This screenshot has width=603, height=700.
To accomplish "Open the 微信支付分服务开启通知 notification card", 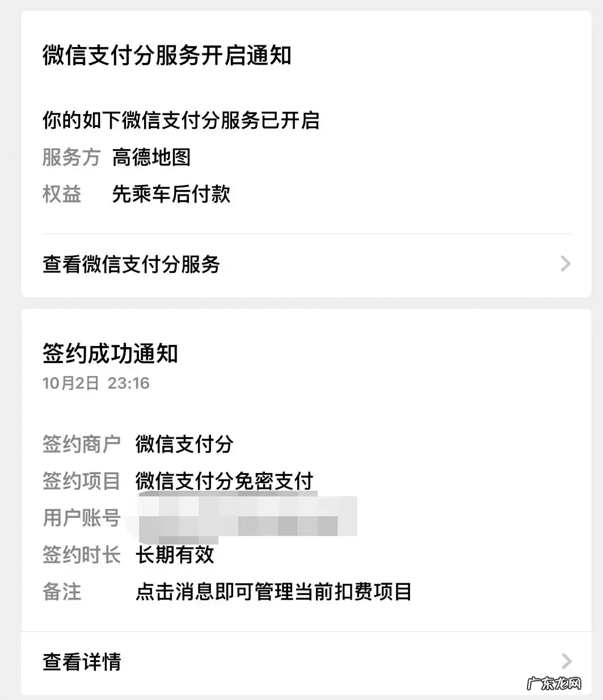I will (x=167, y=56).
